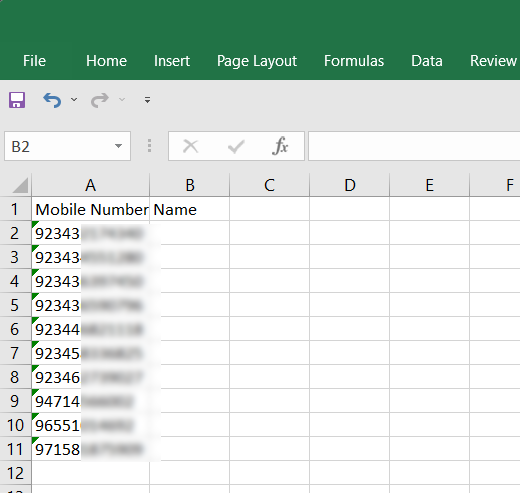The width and height of the screenshot is (520, 493).
Task: Select the Mobile Number header cell
Action: 91,209
